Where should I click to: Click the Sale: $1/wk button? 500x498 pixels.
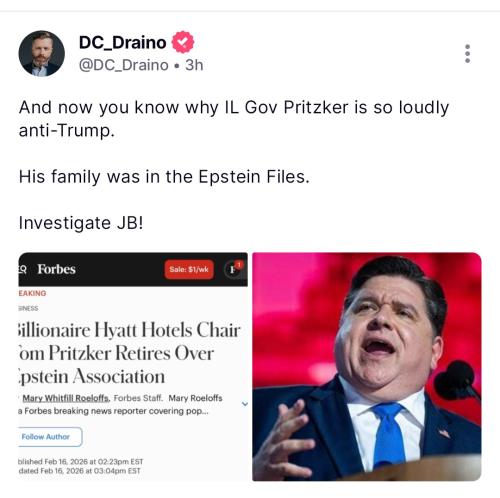pos(189,269)
